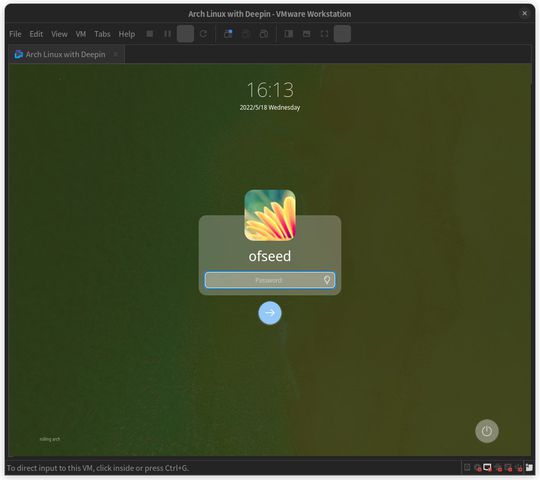Open the File menu
Screen dimensions: 540x480
point(15,34)
